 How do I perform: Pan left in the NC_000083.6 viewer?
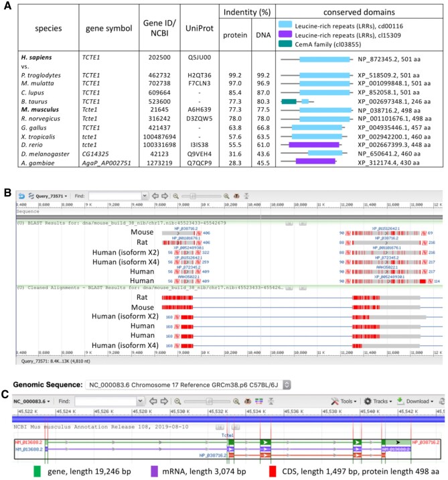coord(153,401)
